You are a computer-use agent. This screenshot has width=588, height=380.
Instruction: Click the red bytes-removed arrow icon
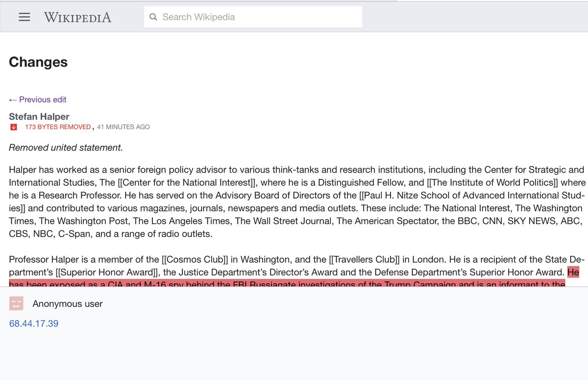click(x=14, y=127)
